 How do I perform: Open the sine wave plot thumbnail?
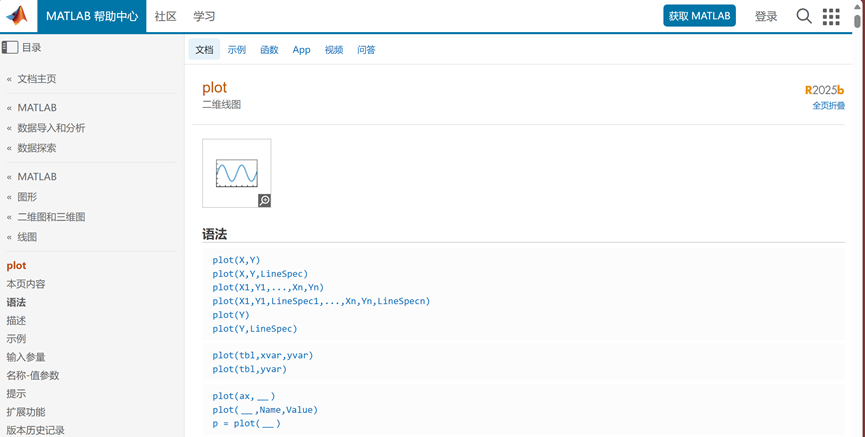coord(237,173)
